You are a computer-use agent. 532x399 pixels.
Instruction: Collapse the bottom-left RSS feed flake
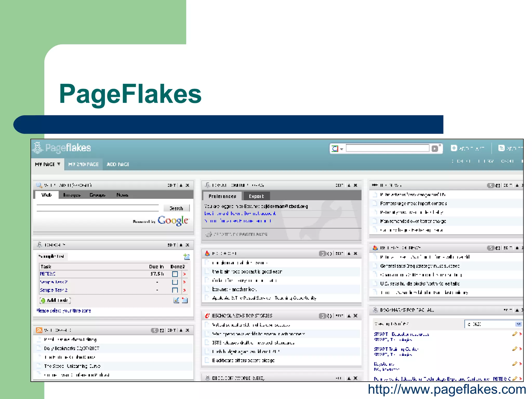[x=181, y=330]
